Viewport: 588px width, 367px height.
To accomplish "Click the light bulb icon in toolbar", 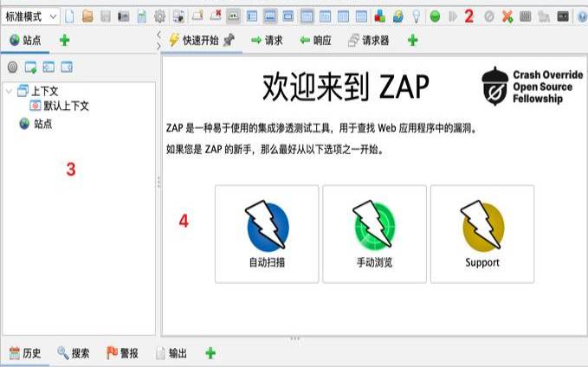I will coord(416,16).
